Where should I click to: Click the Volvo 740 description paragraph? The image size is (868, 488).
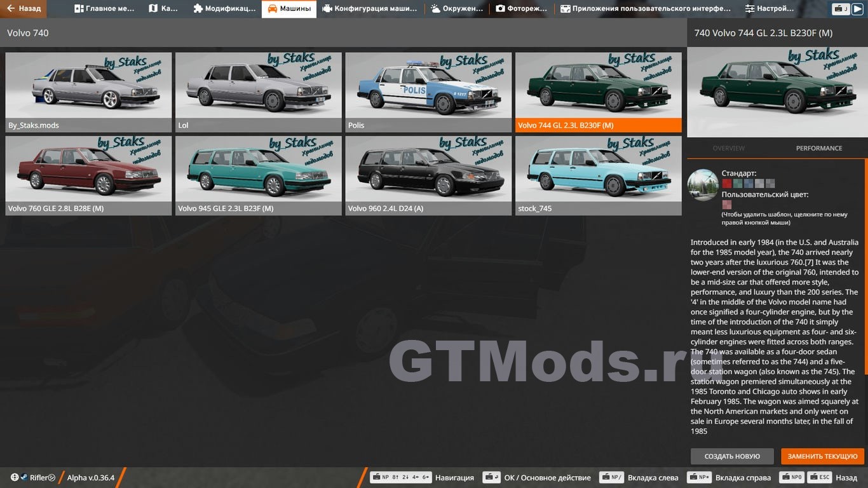(x=775, y=337)
